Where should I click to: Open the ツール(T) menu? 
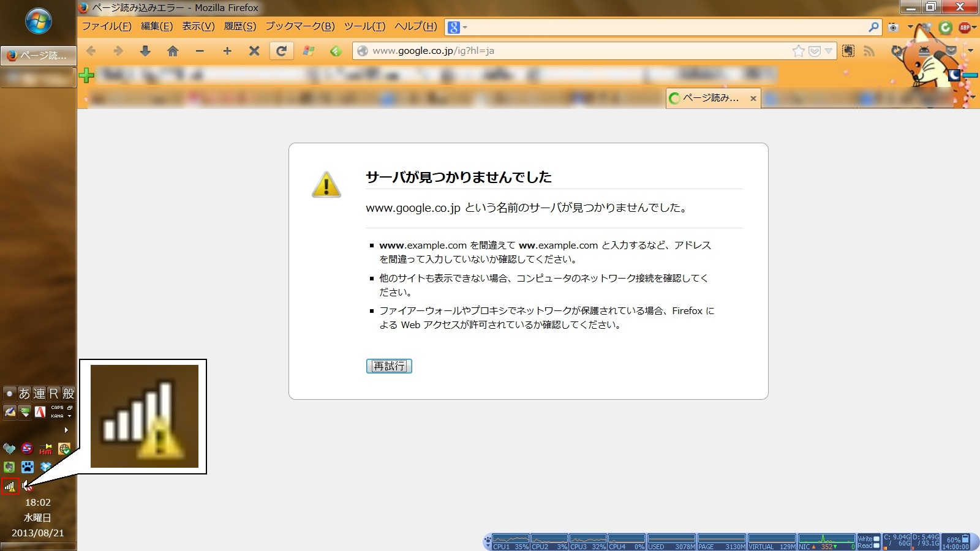tap(364, 26)
